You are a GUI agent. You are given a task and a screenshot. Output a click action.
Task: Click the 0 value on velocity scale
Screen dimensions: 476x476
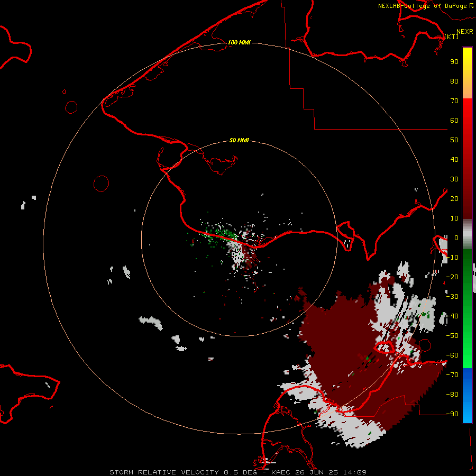click(456, 237)
